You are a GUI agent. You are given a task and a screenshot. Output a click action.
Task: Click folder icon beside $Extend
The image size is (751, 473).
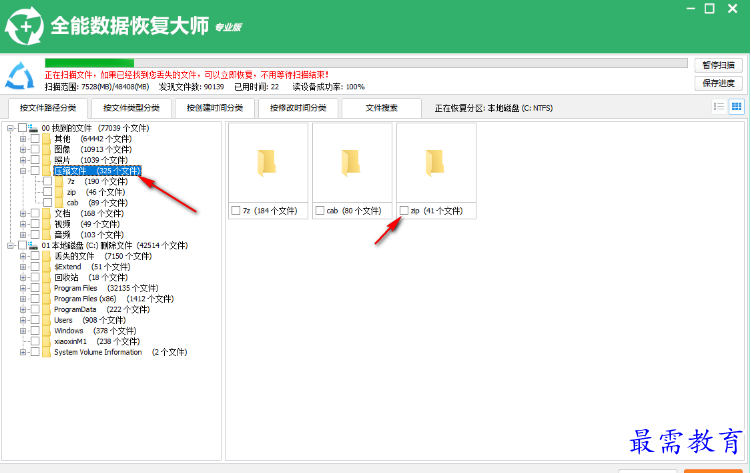[46, 267]
